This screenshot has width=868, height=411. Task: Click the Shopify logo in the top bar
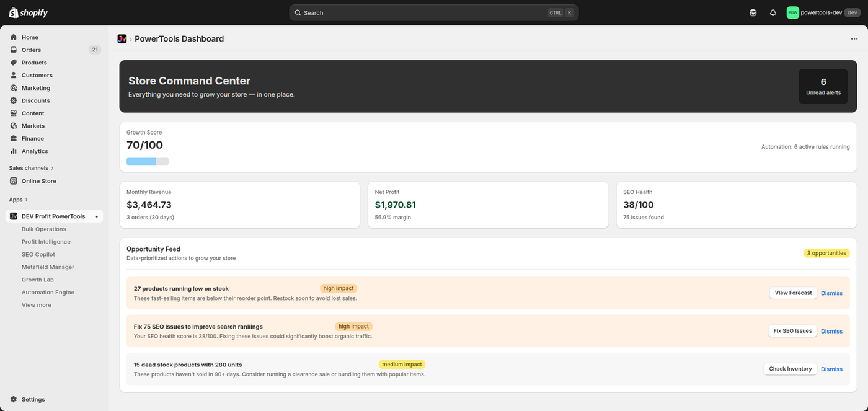tap(29, 12)
